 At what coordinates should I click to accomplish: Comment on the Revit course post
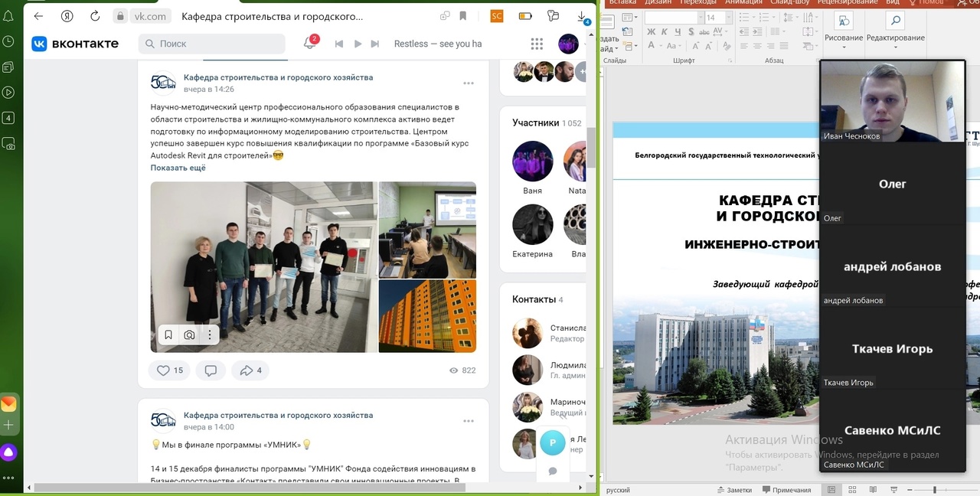pyautogui.click(x=211, y=370)
